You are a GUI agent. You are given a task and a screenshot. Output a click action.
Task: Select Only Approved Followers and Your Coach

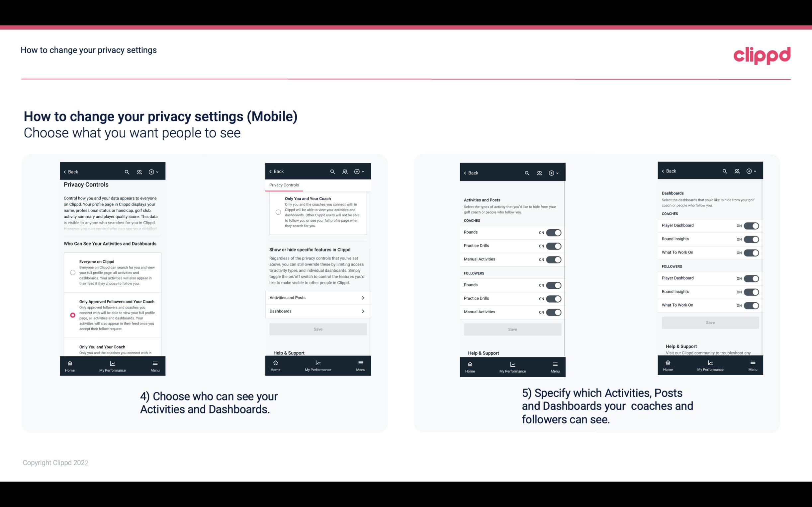point(71,315)
